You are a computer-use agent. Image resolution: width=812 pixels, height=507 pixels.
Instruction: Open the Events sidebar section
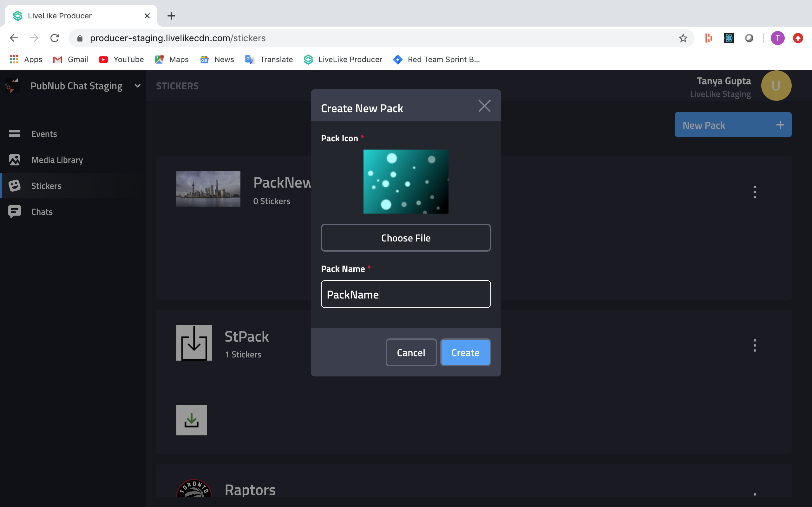44,134
